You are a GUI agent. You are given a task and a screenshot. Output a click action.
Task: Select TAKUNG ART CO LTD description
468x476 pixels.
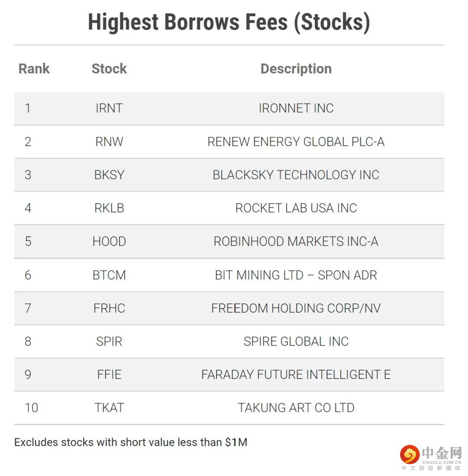click(x=296, y=408)
